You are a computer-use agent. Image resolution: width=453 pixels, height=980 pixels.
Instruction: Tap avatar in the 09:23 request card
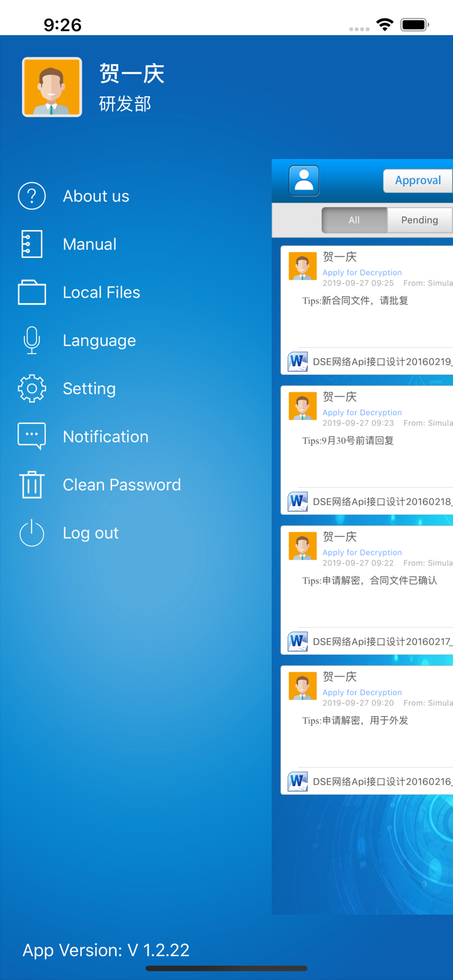(x=303, y=406)
